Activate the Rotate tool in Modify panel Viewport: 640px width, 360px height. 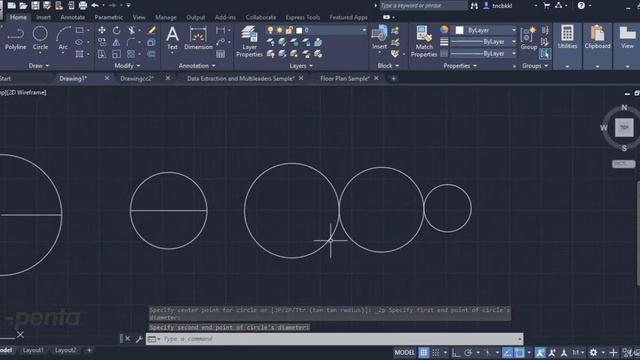pos(117,30)
